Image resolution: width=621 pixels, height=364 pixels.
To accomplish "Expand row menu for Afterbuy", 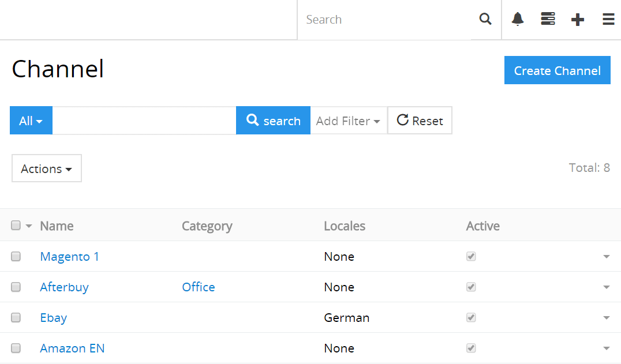I will click(606, 287).
